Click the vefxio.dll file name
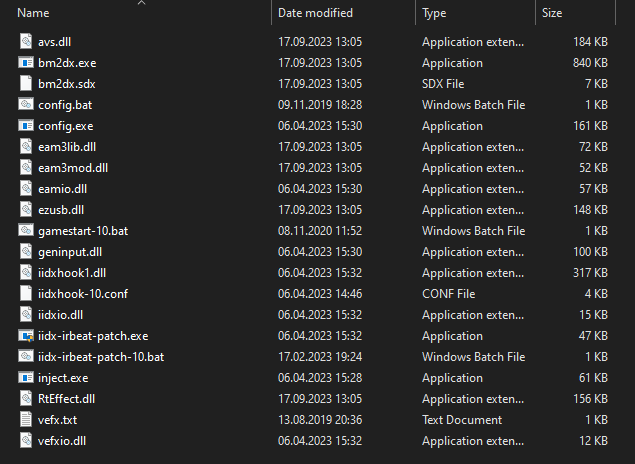635x464 pixels. (62, 441)
